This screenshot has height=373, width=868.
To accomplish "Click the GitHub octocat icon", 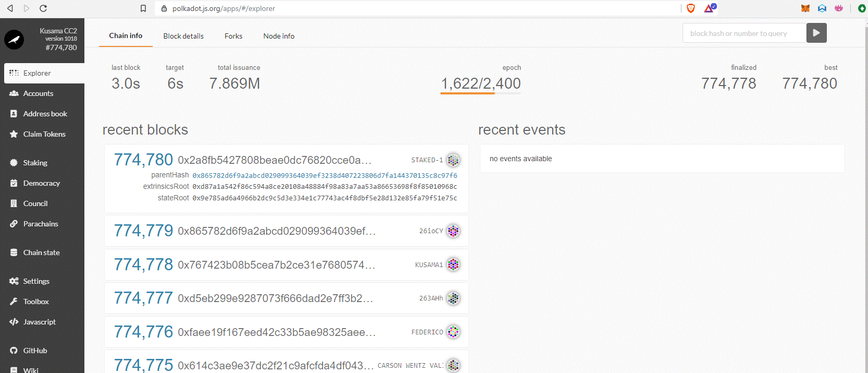I will 14,351.
